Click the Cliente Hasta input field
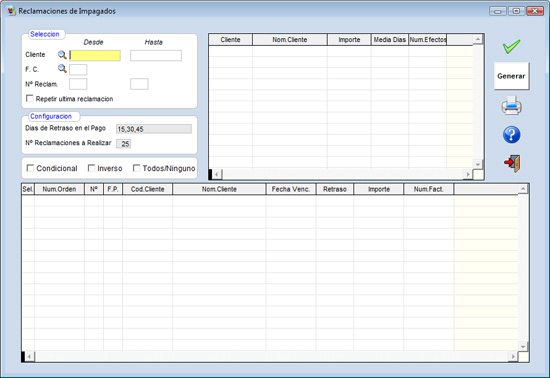The width and height of the screenshot is (550, 378). (x=156, y=55)
